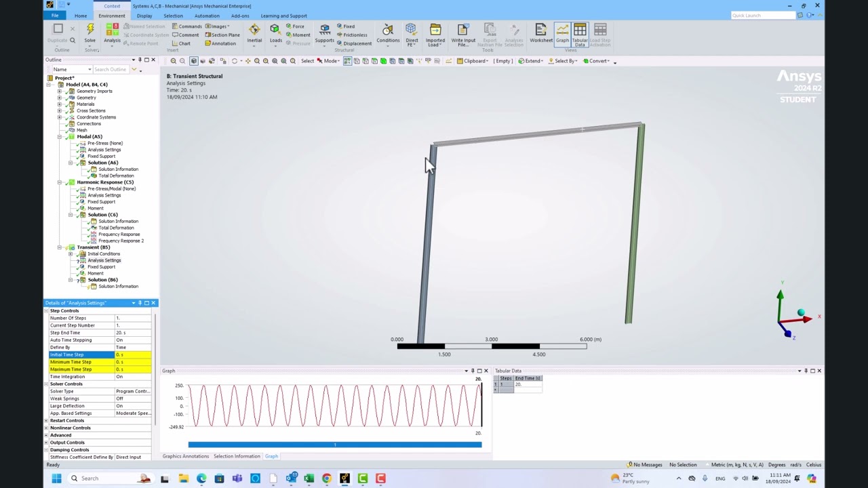Screen dimensions: 868x488
Task: Open the Extend dropdown
Action: click(x=532, y=61)
